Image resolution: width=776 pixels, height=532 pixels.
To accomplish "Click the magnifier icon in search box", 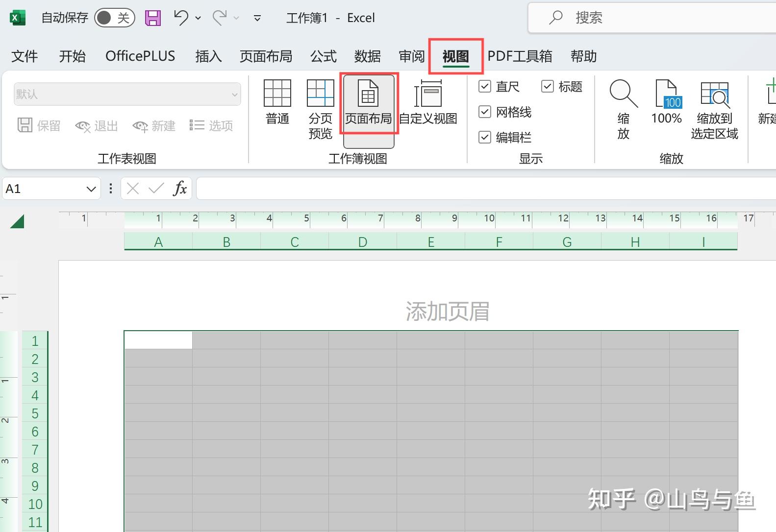I will click(555, 18).
